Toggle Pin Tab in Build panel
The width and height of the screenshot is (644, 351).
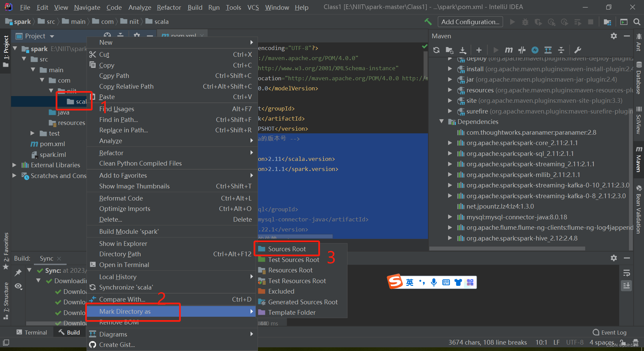tap(18, 272)
